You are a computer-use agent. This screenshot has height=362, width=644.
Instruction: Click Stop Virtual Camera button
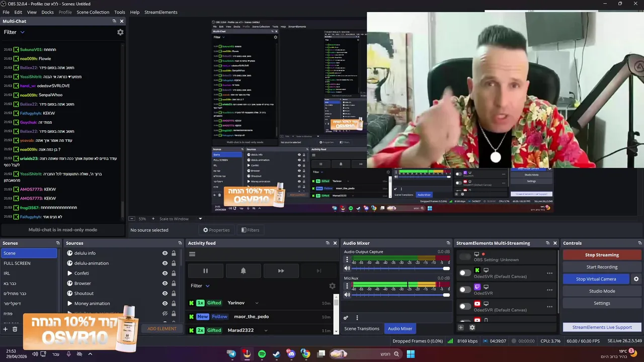pyautogui.click(x=596, y=279)
